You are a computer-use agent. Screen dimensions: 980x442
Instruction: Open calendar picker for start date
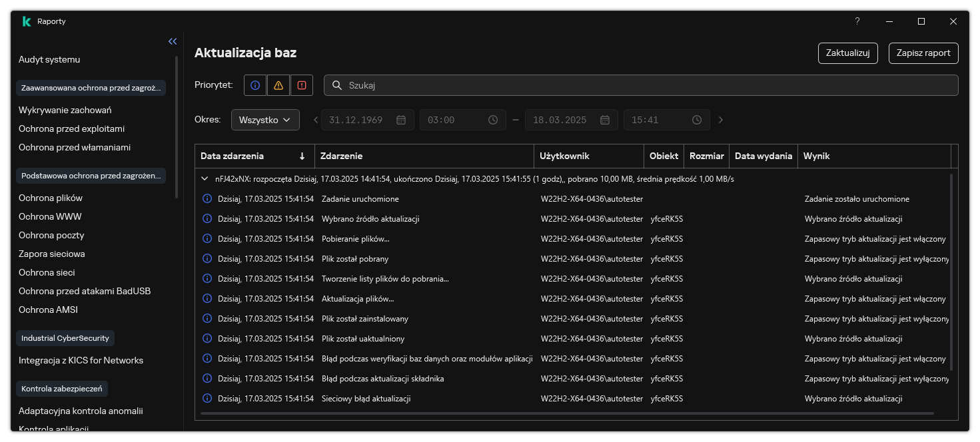401,120
